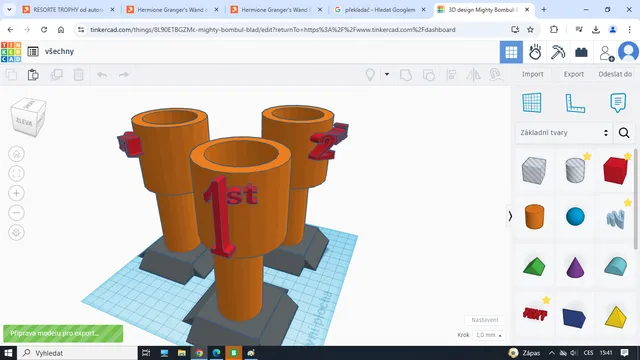Viewport: 640px width, 360px height.
Task: Open the Notes tool
Action: pyautogui.click(x=618, y=102)
